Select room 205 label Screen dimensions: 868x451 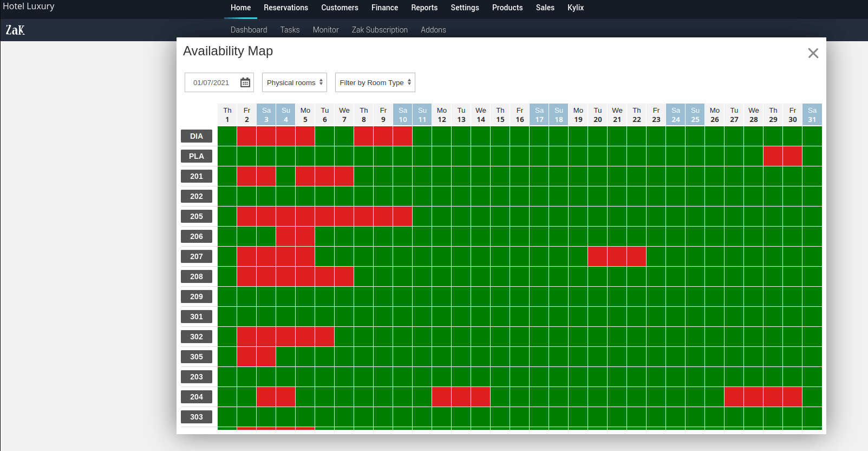click(197, 216)
